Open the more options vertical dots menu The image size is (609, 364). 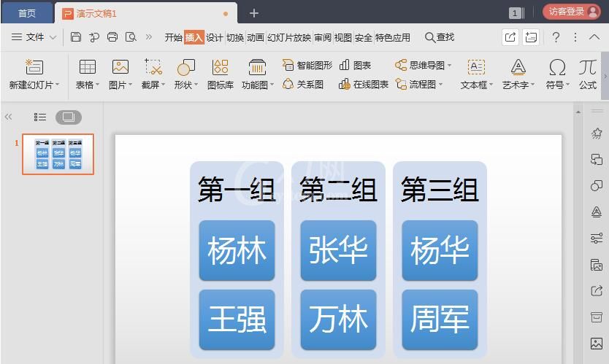click(575, 37)
